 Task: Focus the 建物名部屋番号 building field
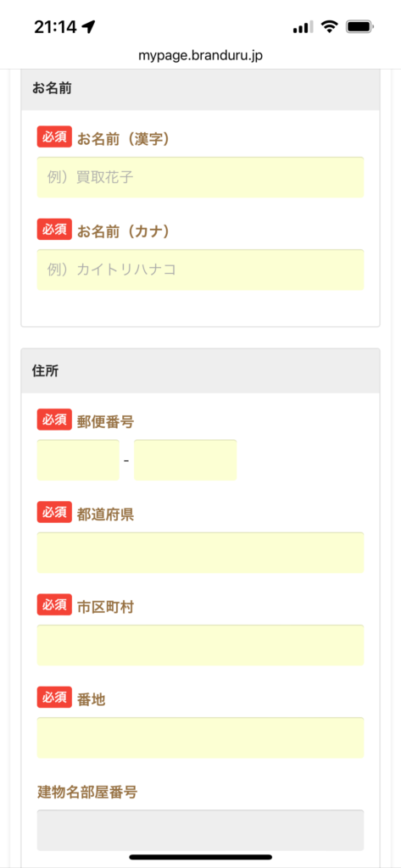coord(200,830)
